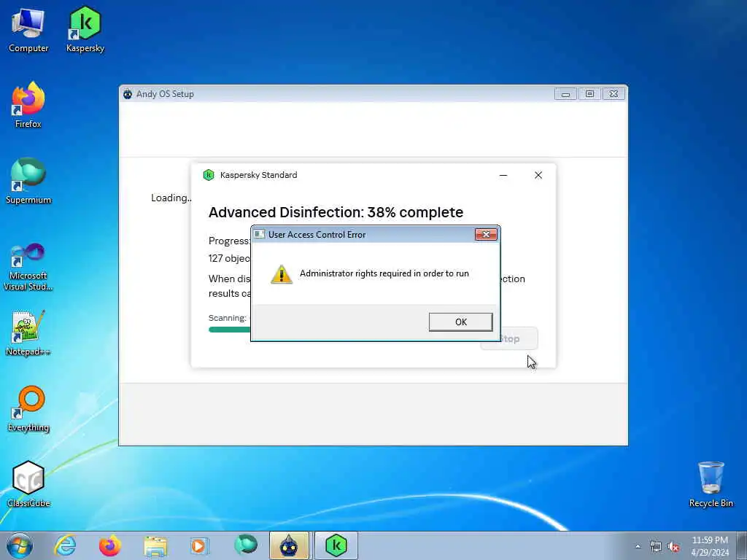Viewport: 747px width, 560px height.
Task: Open the Computer desktop icon
Action: [28, 30]
